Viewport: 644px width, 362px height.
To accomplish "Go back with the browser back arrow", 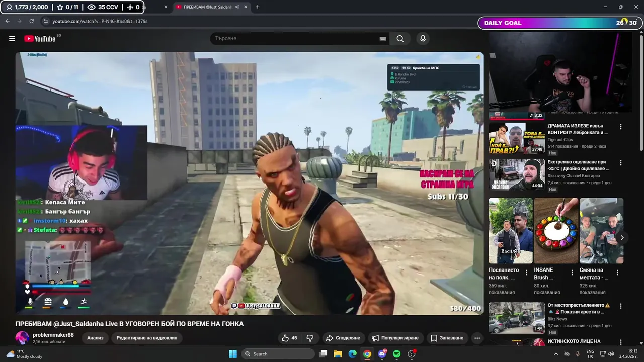I will coord(7,21).
